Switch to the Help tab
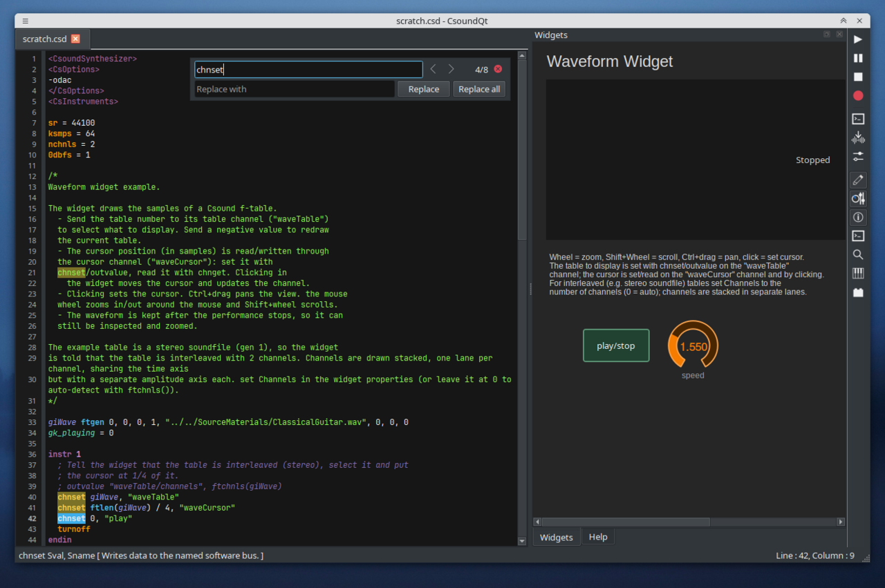Viewport: 885px width, 588px height. [x=598, y=537]
